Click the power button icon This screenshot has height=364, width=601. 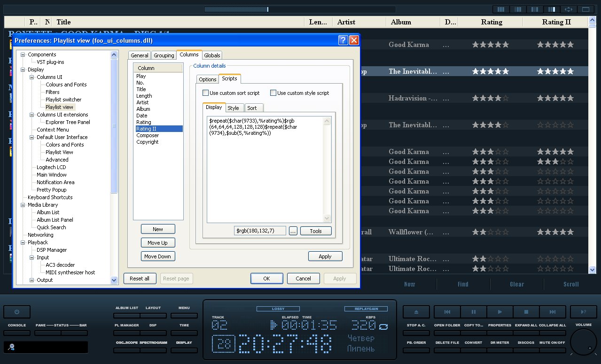[x=17, y=312]
